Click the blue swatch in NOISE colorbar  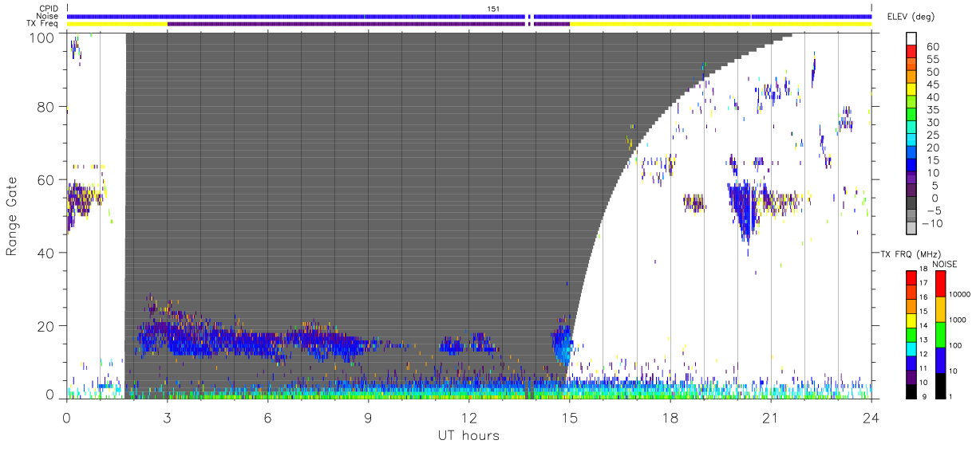[x=942, y=360]
